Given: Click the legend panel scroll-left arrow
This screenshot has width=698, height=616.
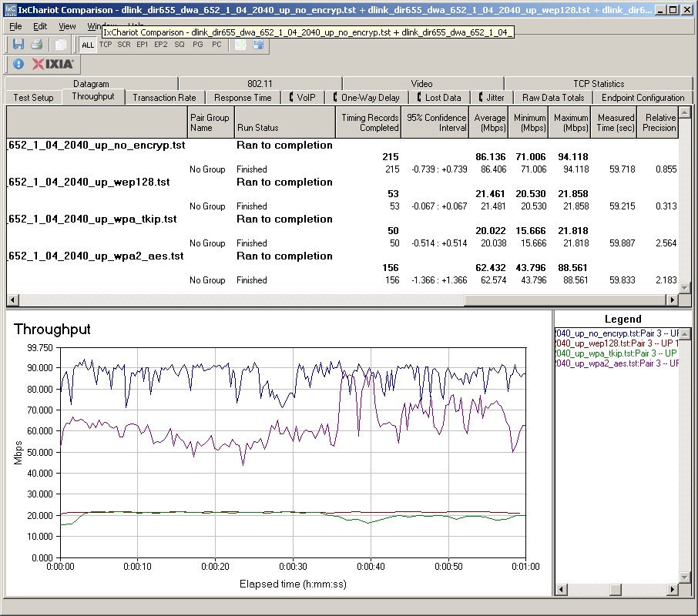Looking at the screenshot, I should pos(561,589).
